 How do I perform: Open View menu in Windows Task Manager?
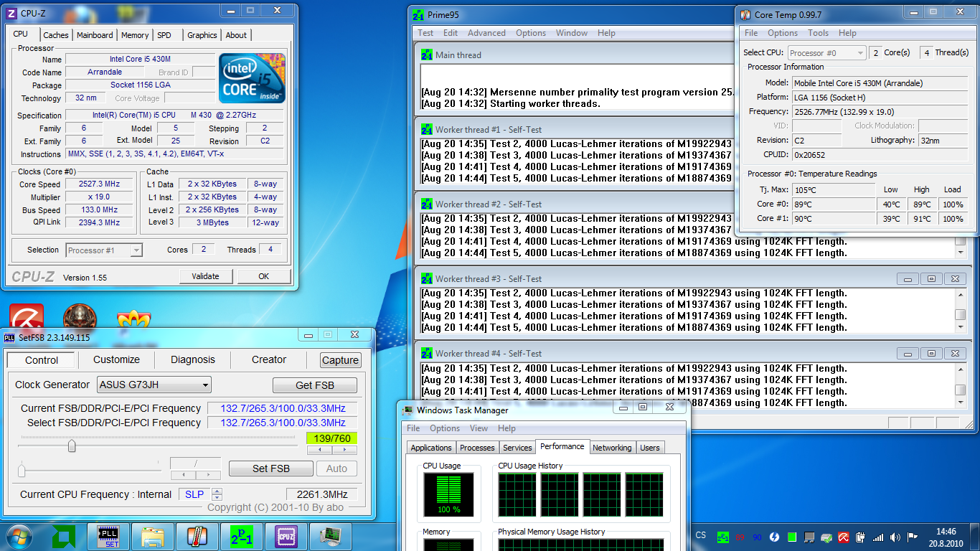coord(479,428)
